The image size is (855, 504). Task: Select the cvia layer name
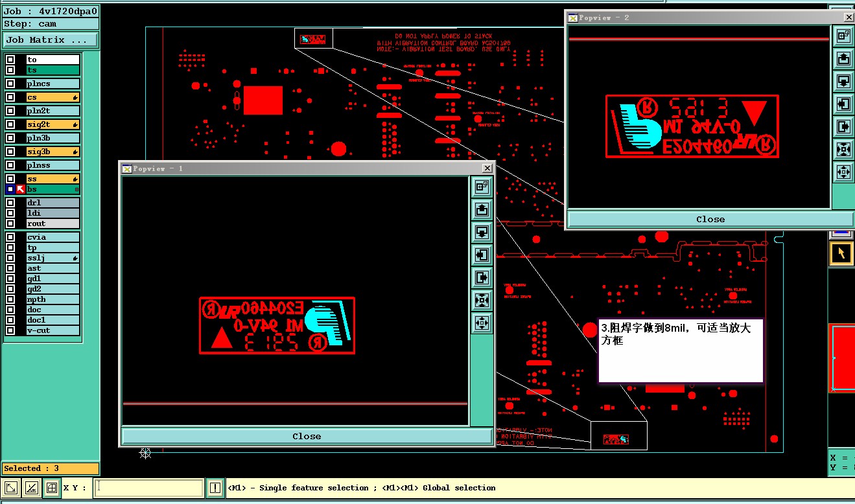point(53,237)
